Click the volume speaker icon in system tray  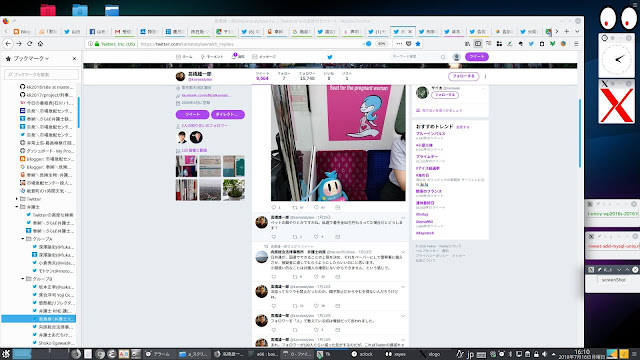point(544,354)
